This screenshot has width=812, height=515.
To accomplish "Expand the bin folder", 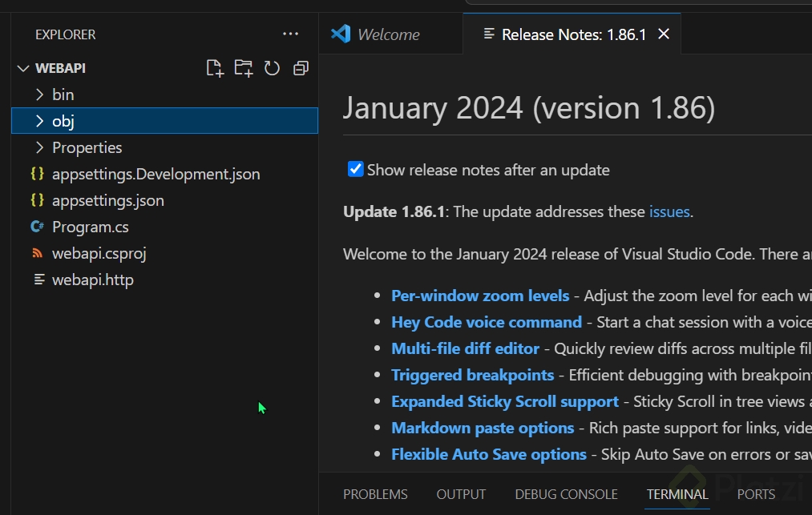I will [x=63, y=95].
